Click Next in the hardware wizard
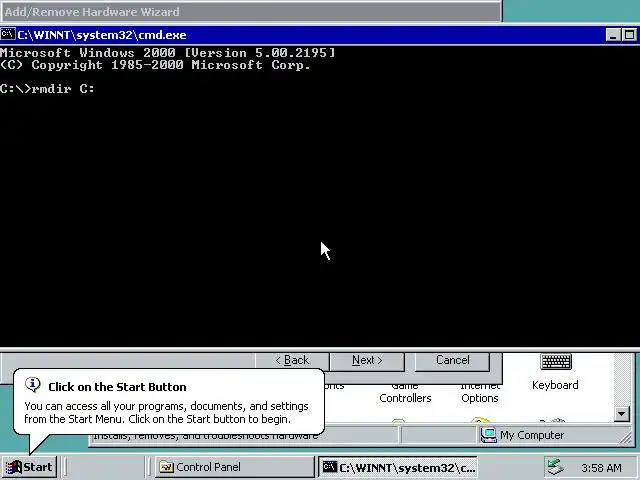 [x=367, y=361]
